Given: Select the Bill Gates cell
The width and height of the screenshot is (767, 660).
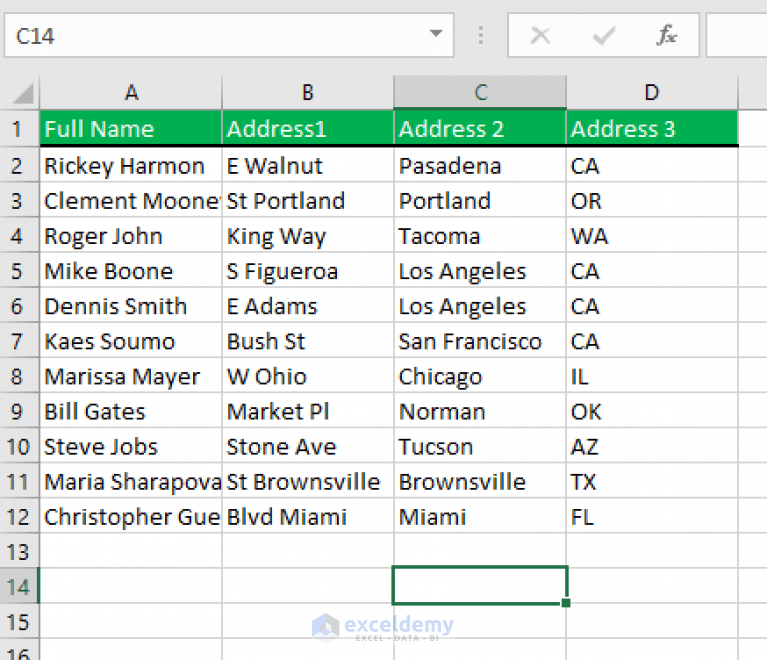Looking at the screenshot, I should (x=131, y=411).
